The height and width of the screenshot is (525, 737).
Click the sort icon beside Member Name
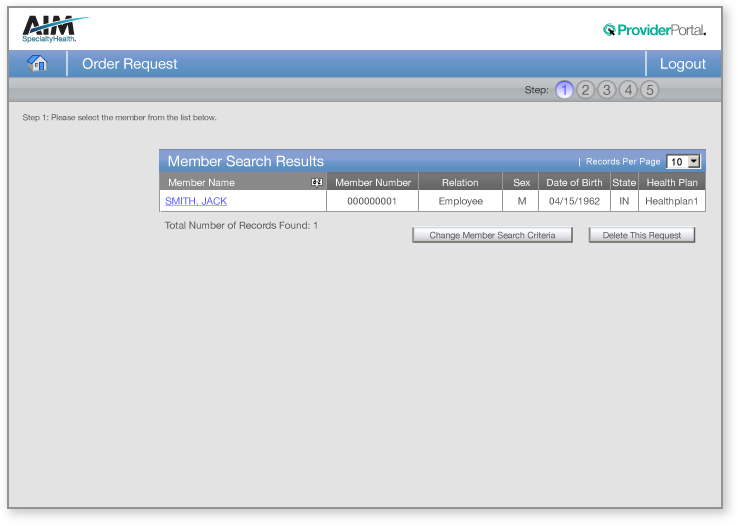pos(316,183)
